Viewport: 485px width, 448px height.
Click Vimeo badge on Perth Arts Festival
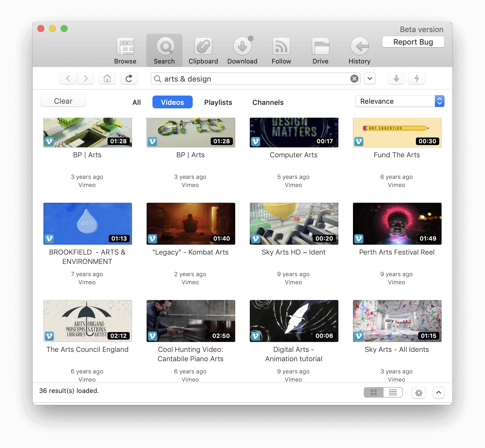[359, 239]
